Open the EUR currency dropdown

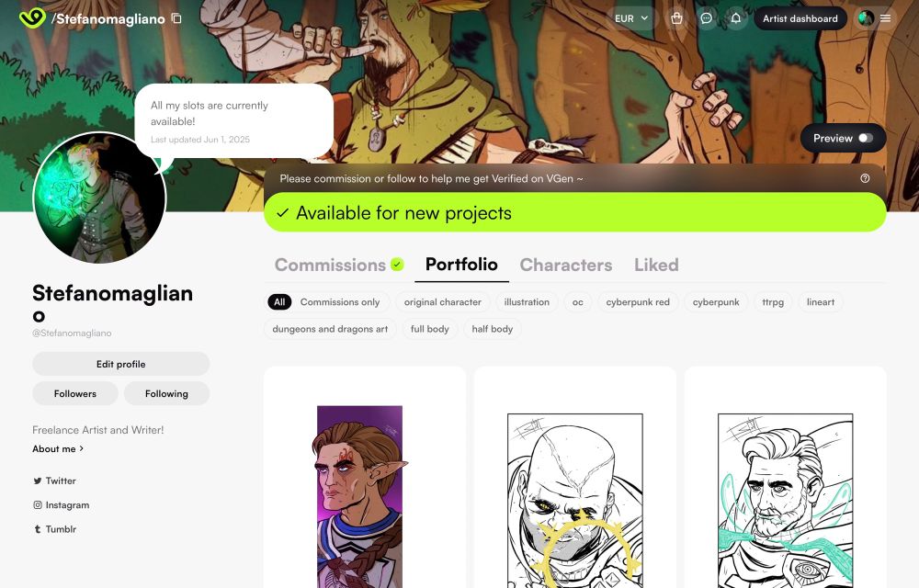pos(630,18)
